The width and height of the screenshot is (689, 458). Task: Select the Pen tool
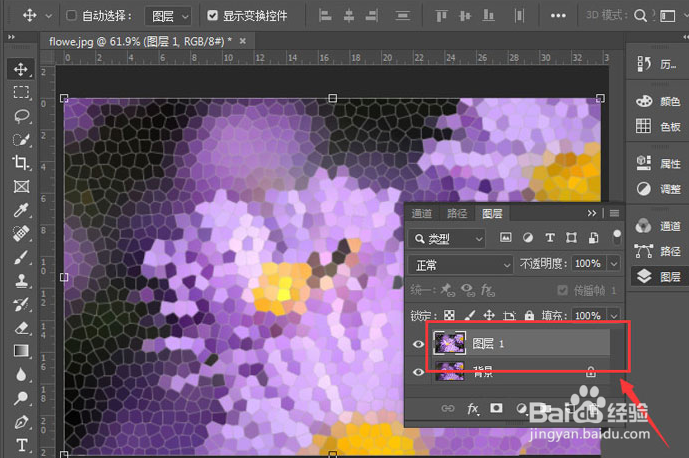(x=21, y=422)
